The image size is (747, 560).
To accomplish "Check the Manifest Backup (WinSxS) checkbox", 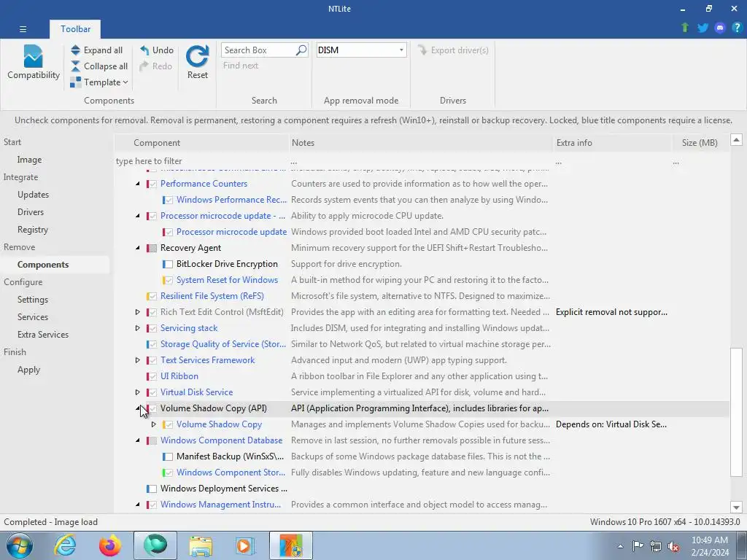I will [169, 456].
